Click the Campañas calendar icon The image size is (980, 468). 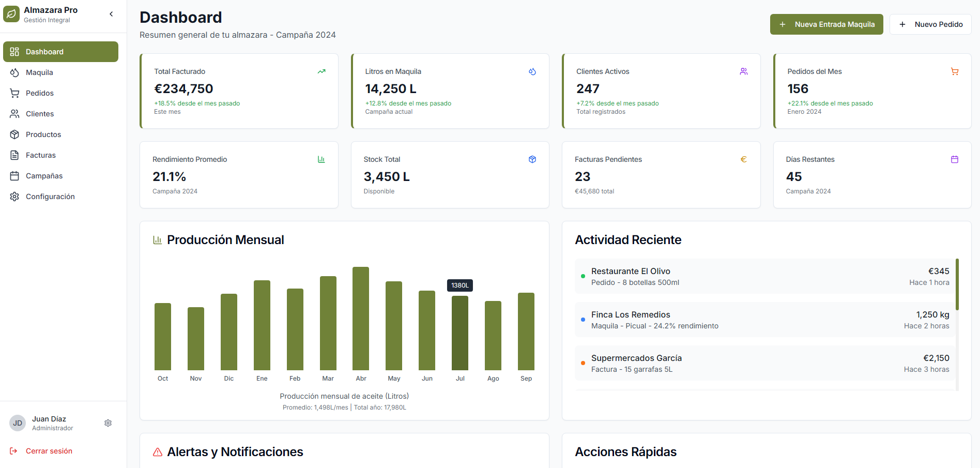click(14, 176)
